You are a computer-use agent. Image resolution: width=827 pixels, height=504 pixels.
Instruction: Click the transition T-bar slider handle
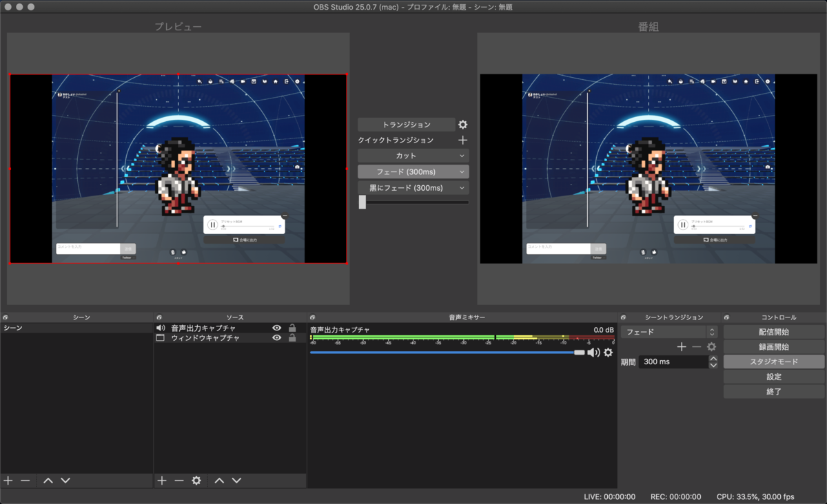(363, 202)
